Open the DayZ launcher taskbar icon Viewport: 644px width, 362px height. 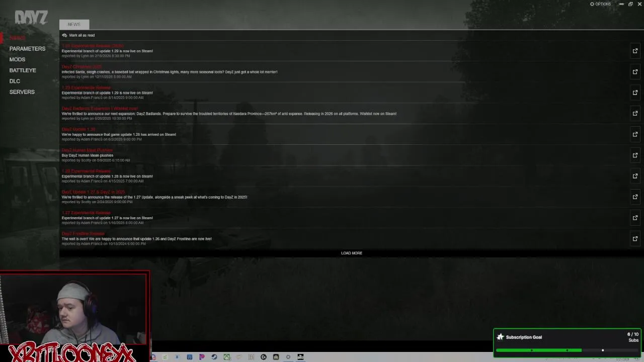point(300,357)
